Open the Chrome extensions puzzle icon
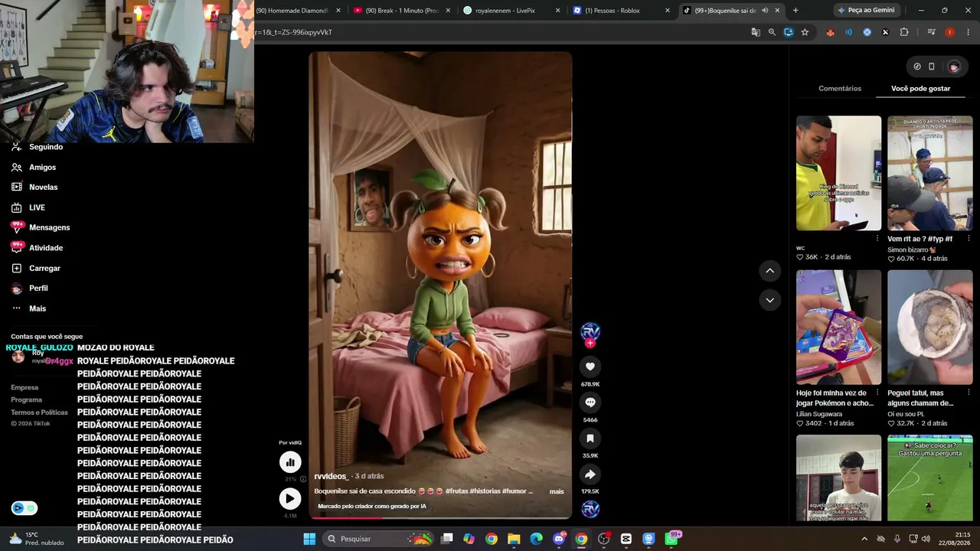This screenshot has width=980, height=551. tap(904, 32)
